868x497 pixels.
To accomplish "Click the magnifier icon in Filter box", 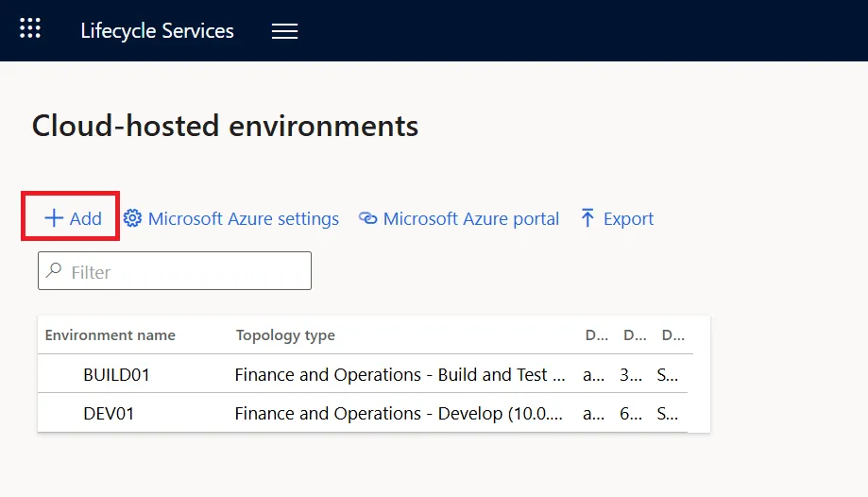I will (x=54, y=270).
